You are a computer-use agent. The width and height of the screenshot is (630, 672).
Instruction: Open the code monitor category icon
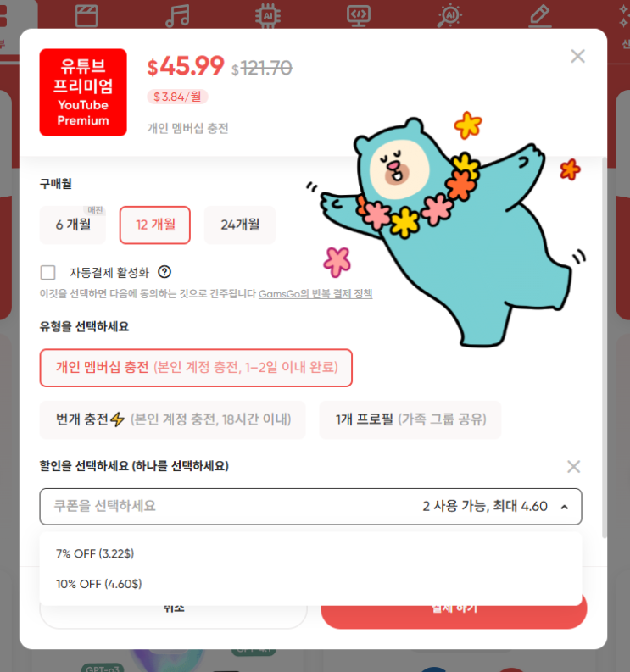click(359, 16)
